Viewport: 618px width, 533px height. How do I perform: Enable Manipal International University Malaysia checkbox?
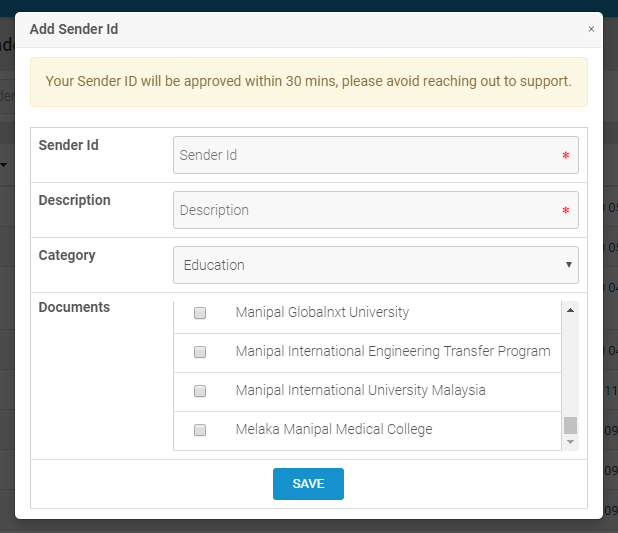coord(200,391)
